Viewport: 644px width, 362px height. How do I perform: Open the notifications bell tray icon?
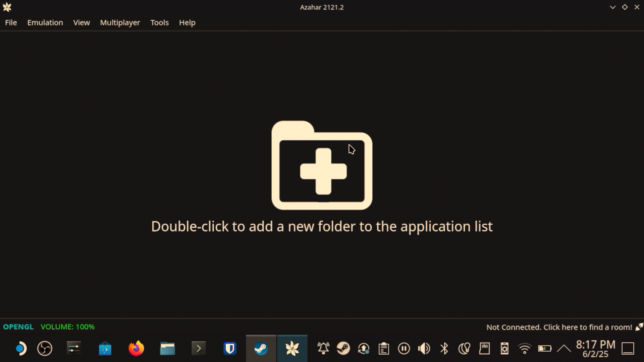323,349
